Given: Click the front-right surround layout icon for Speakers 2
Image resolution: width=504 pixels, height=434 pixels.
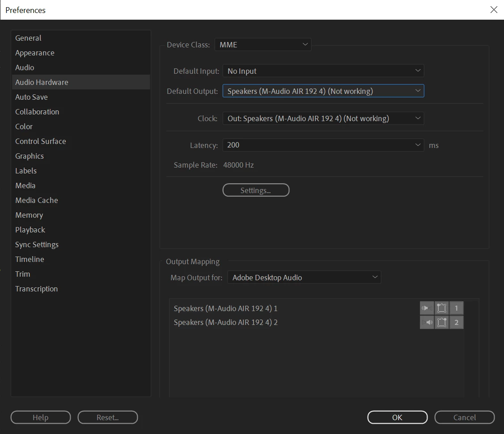Looking at the screenshot, I should 442,322.
